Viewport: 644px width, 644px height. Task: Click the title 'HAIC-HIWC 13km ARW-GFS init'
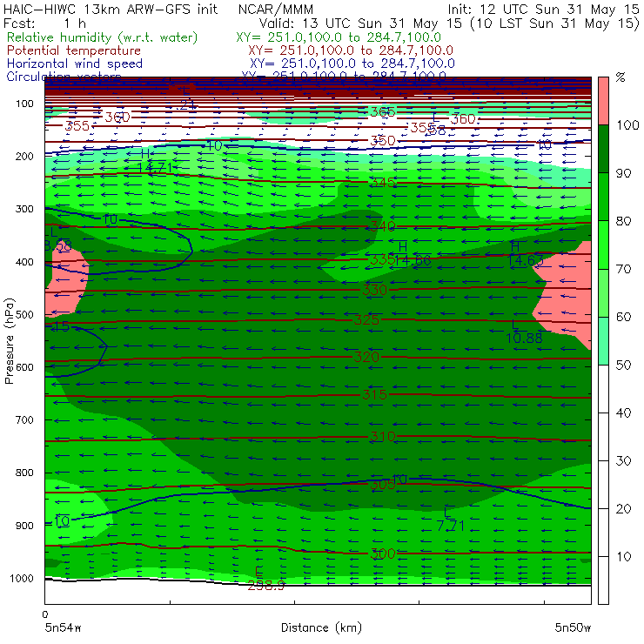click(x=111, y=10)
